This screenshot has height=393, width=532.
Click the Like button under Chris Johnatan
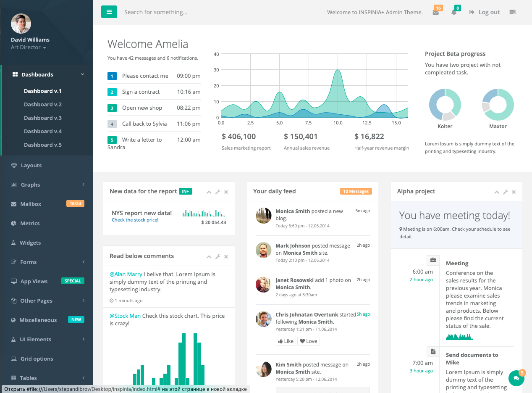286,341
